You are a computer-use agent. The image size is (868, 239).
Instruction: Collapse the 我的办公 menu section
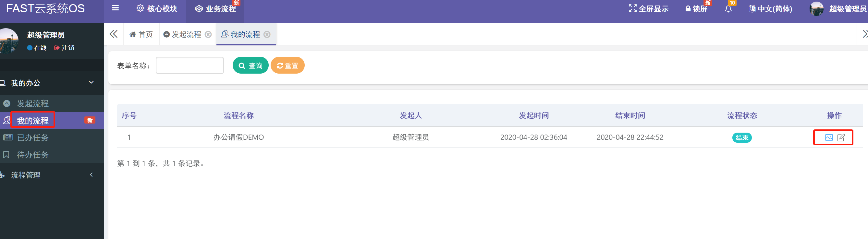click(52, 83)
